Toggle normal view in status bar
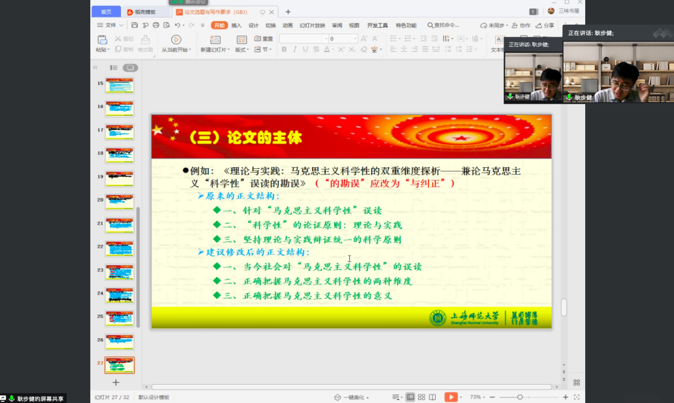 pyautogui.click(x=410, y=397)
